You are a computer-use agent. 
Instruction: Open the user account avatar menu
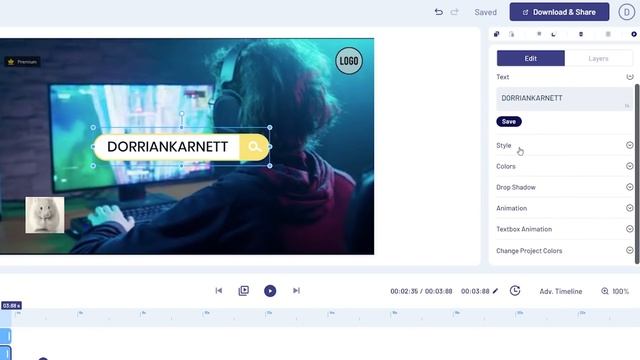pyautogui.click(x=626, y=12)
